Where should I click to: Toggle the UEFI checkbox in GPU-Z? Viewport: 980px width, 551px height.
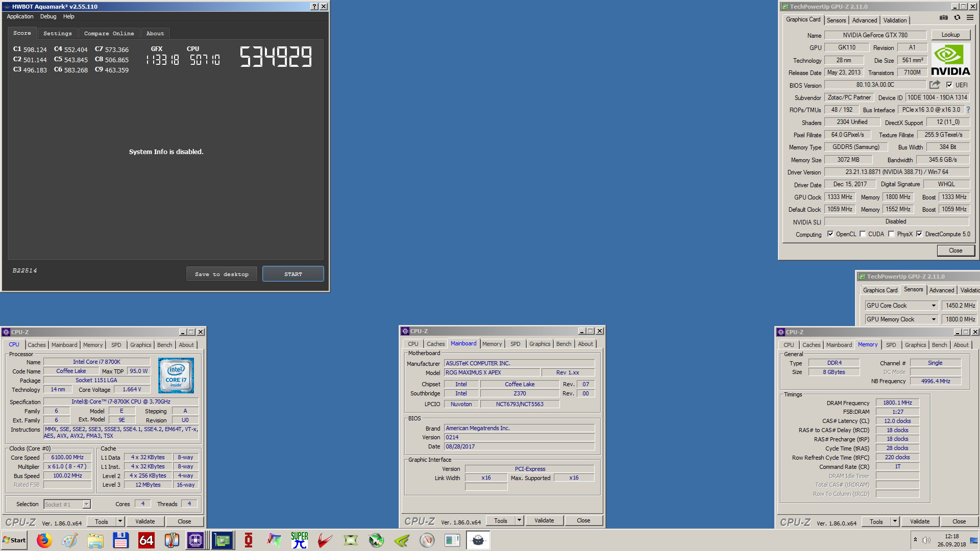pos(949,85)
